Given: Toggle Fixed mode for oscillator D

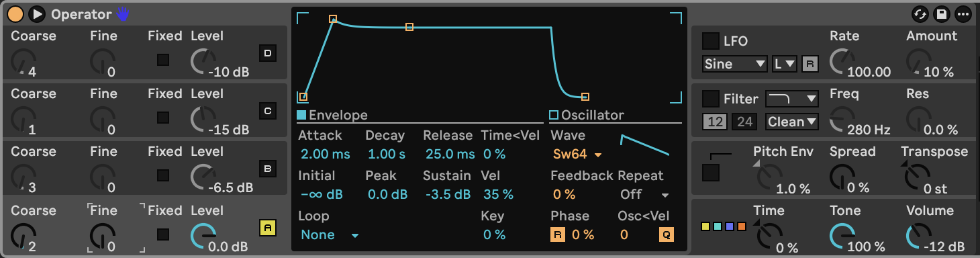Looking at the screenshot, I should [x=163, y=60].
